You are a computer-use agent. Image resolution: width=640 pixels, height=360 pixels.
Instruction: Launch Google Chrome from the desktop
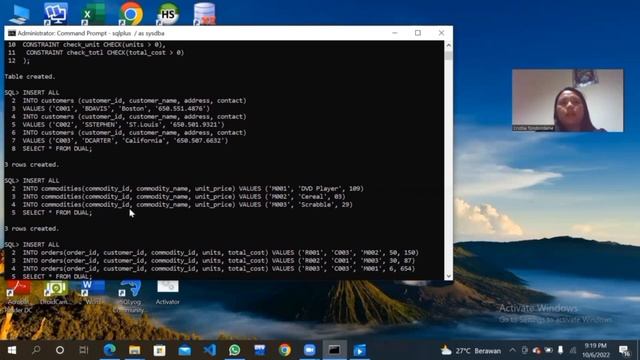131,14
